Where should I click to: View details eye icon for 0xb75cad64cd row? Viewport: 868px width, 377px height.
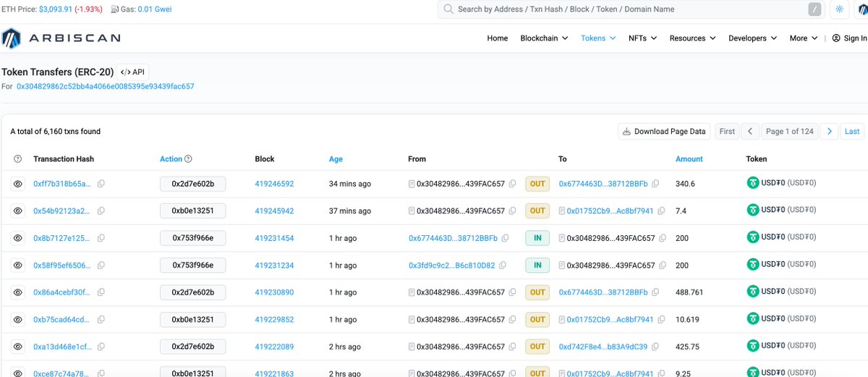(x=18, y=320)
